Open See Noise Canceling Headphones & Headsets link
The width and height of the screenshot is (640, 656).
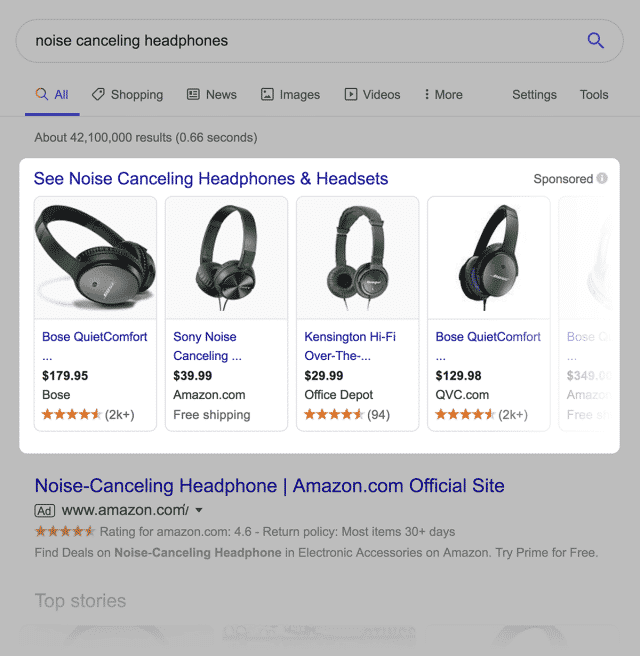click(x=211, y=179)
